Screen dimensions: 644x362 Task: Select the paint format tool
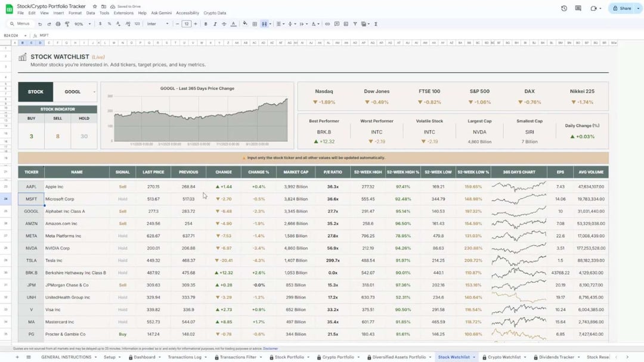pos(67,24)
